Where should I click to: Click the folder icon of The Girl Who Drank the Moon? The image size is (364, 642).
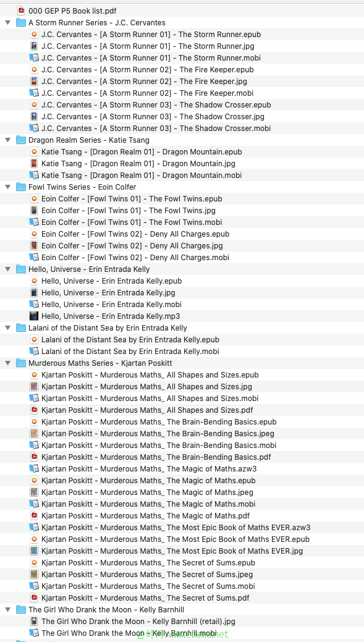(x=21, y=610)
